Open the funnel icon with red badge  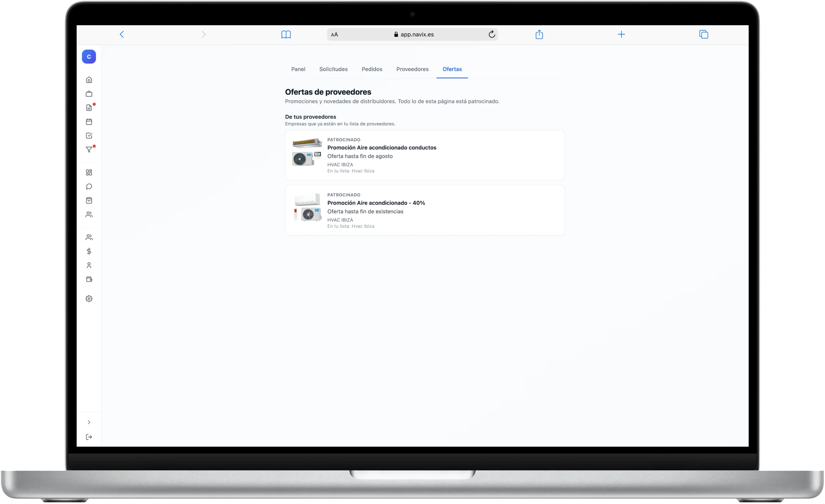coord(89,149)
